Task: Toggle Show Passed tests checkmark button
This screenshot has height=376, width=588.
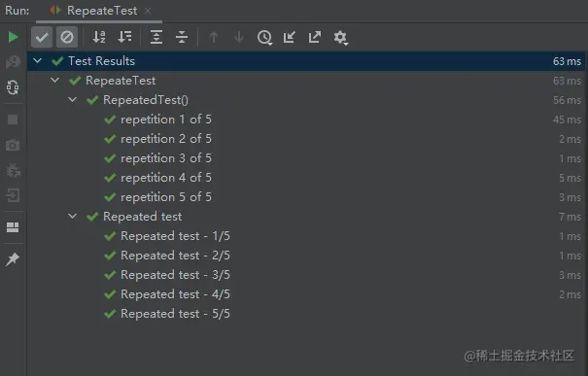Action: (x=42, y=37)
